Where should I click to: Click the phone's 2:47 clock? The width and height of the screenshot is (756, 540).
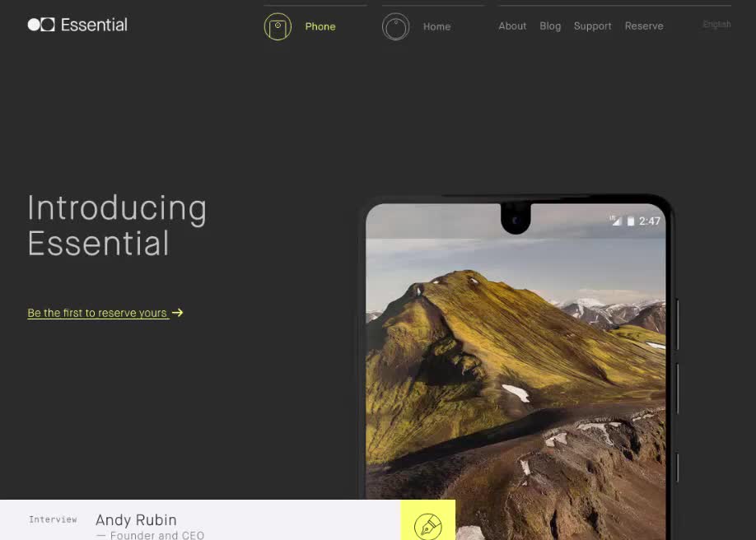click(x=650, y=221)
